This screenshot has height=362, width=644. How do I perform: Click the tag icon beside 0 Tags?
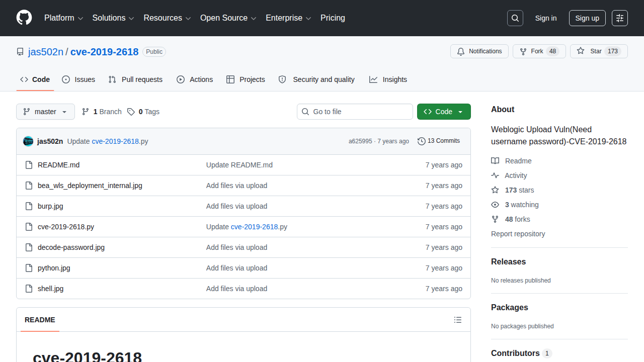131,112
